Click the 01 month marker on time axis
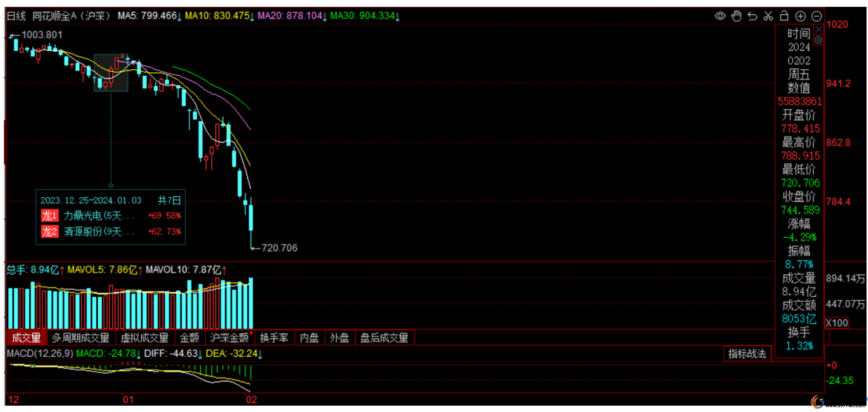Viewport: 868px width, 412px height. coord(128,400)
